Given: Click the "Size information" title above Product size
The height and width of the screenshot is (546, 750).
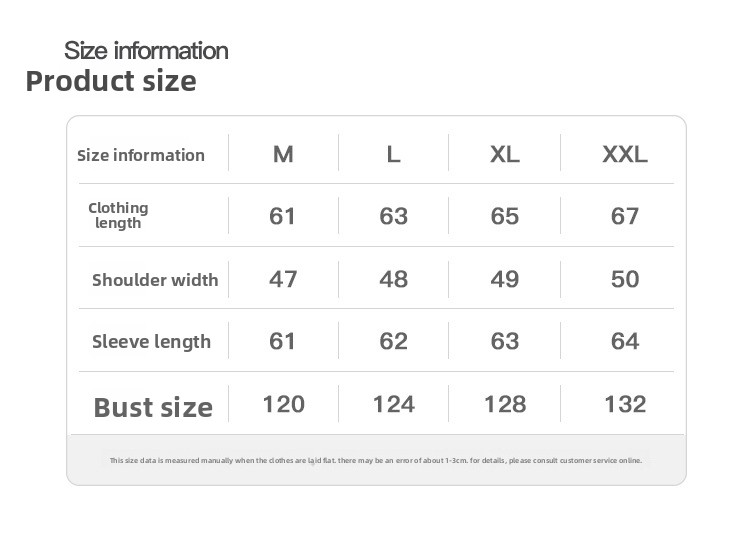Looking at the screenshot, I should pyautogui.click(x=146, y=50).
